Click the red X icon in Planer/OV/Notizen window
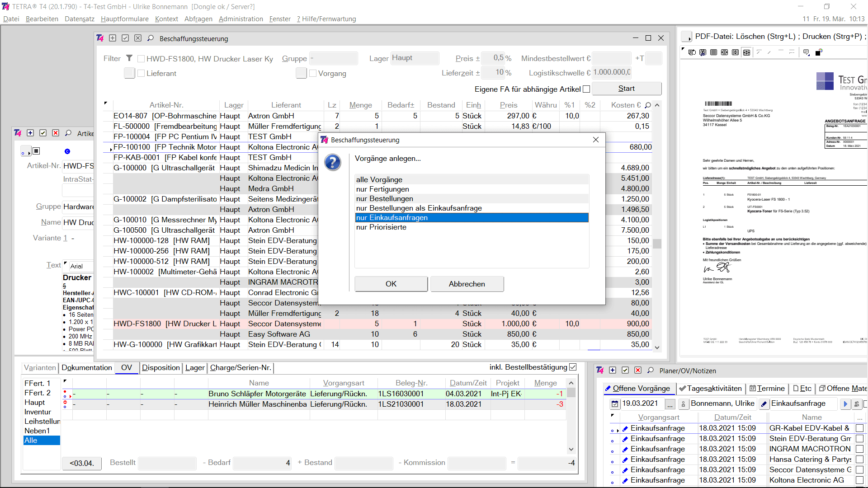This screenshot has height=488, width=868. [638, 371]
